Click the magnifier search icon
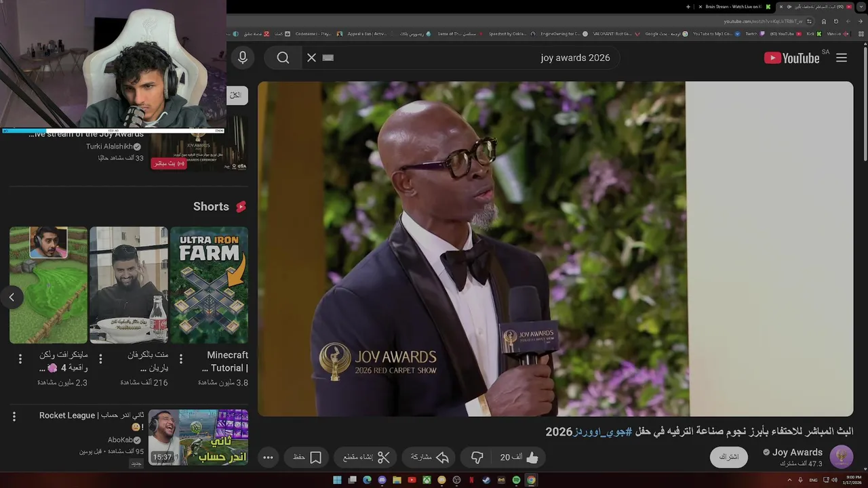 pos(283,58)
